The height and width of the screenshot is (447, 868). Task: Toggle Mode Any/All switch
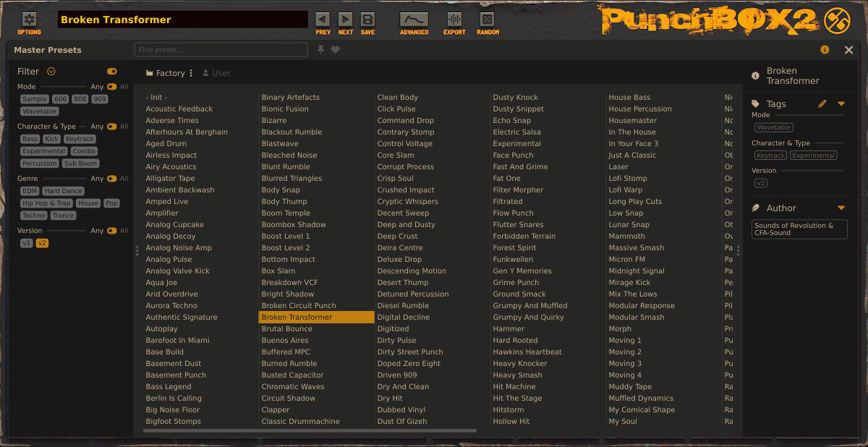[111, 87]
